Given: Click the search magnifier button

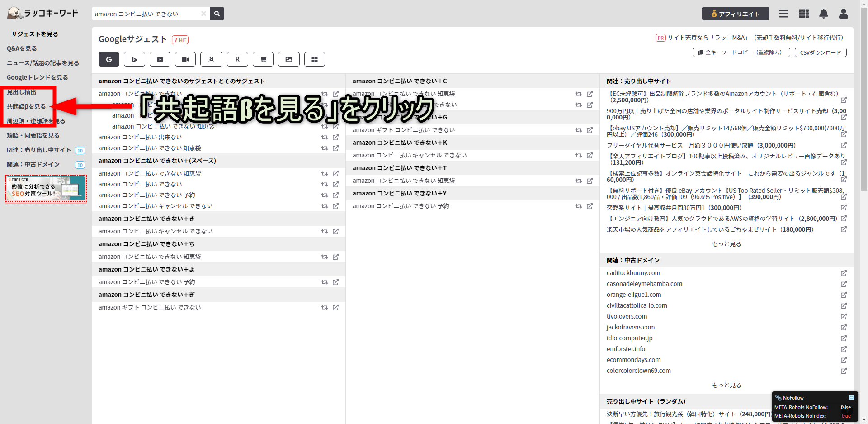Looking at the screenshot, I should click(217, 14).
